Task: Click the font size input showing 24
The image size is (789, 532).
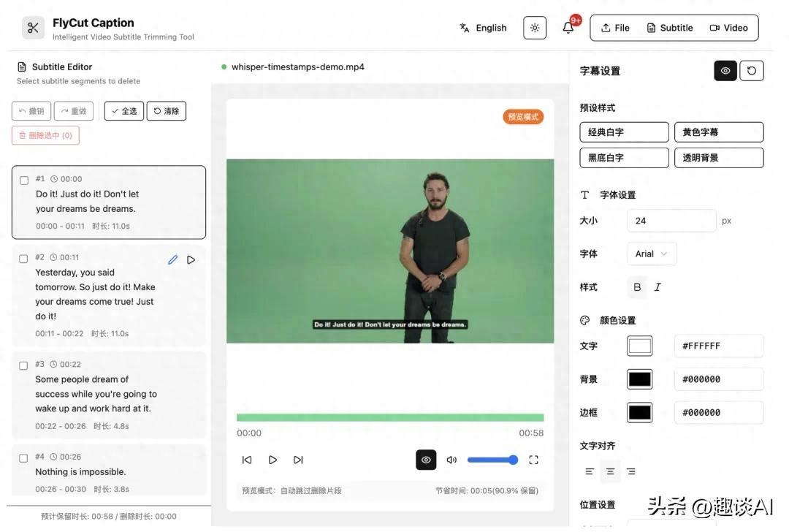Action: click(671, 220)
